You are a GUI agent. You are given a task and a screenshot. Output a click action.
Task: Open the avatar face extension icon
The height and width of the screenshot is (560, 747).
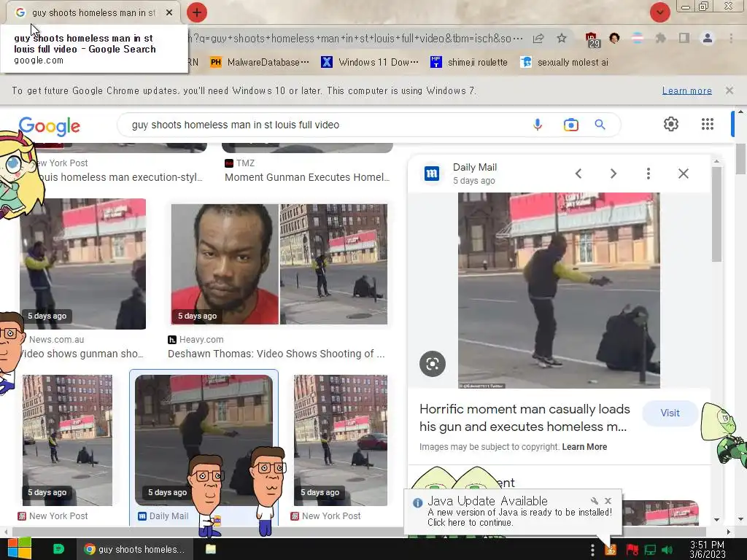pos(614,38)
